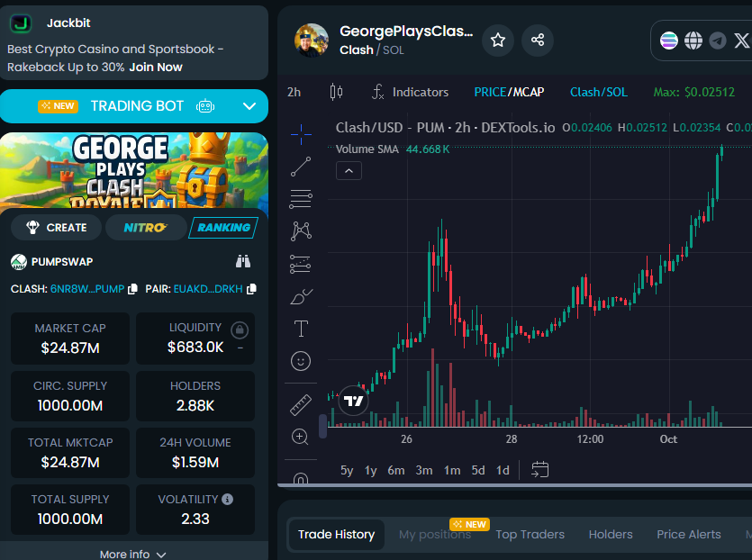The height and width of the screenshot is (560, 752).
Task: Open CLASH address 6NR8W...PUMP link
Action: [87, 289]
